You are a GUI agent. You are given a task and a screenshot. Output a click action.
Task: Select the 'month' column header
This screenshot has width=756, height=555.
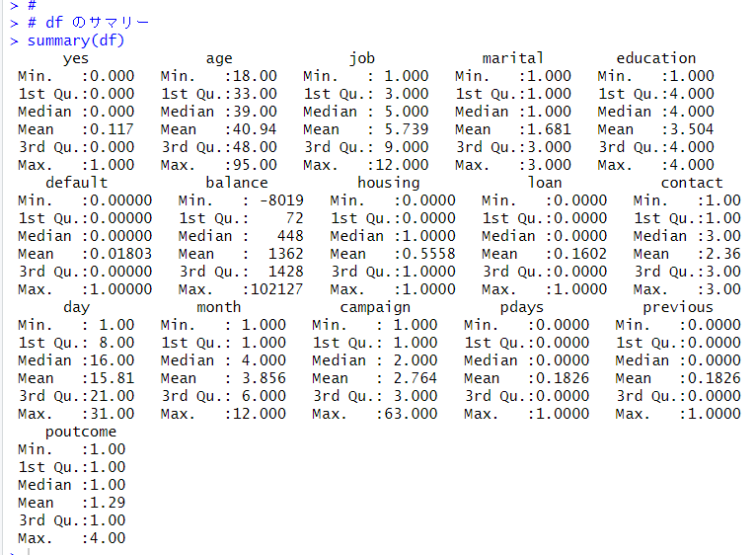point(218,307)
